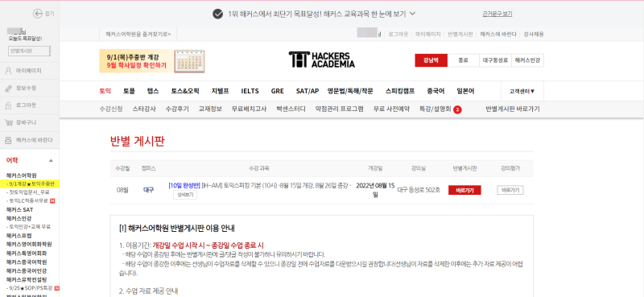Click the white 바로가기 button under 강의평가
The height and width of the screenshot is (297, 644).
[x=510, y=190]
